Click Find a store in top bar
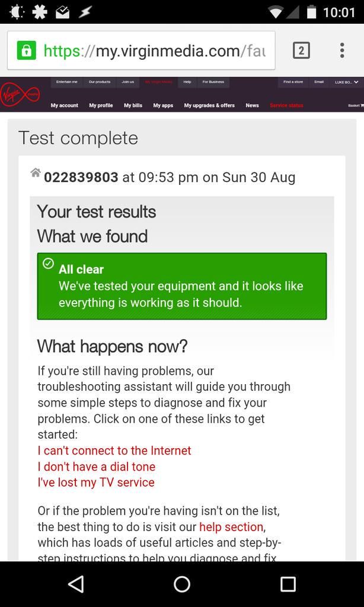The height and width of the screenshot is (607, 364). coord(293,82)
